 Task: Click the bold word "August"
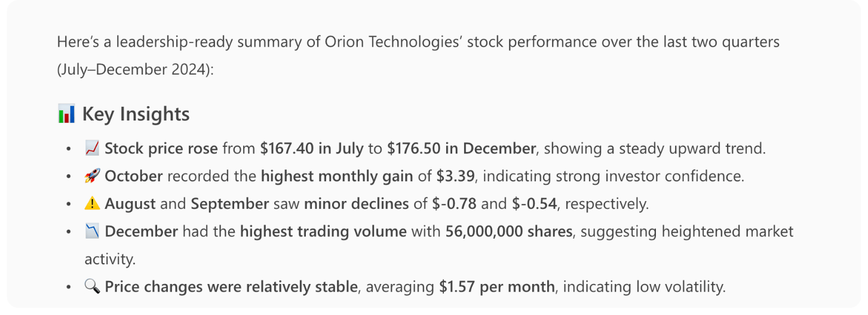(x=130, y=203)
